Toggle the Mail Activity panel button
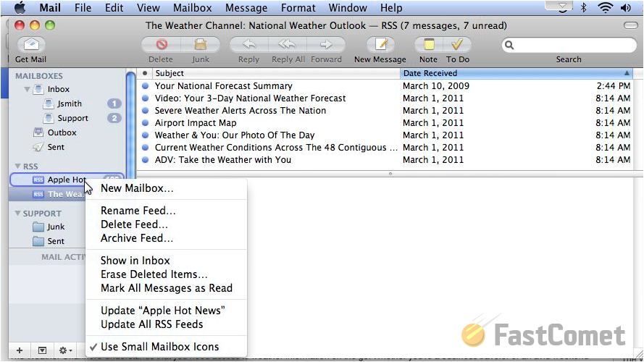The height and width of the screenshot is (362, 644). [x=42, y=350]
